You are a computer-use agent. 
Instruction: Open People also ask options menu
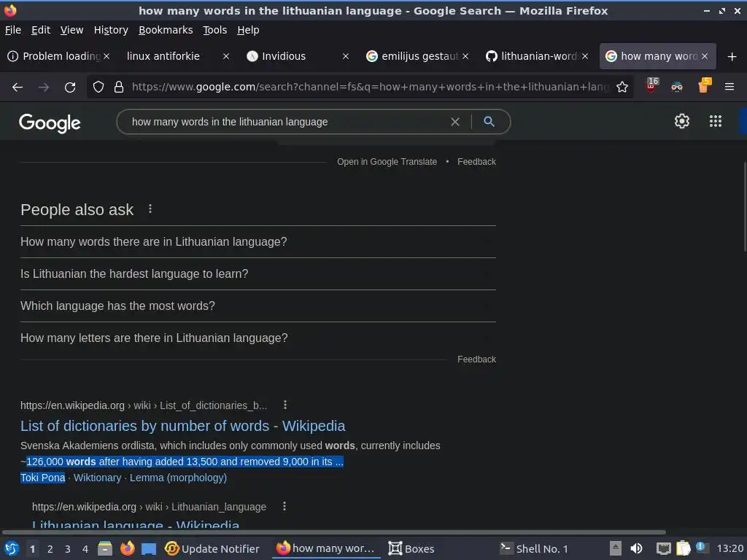tap(150, 209)
